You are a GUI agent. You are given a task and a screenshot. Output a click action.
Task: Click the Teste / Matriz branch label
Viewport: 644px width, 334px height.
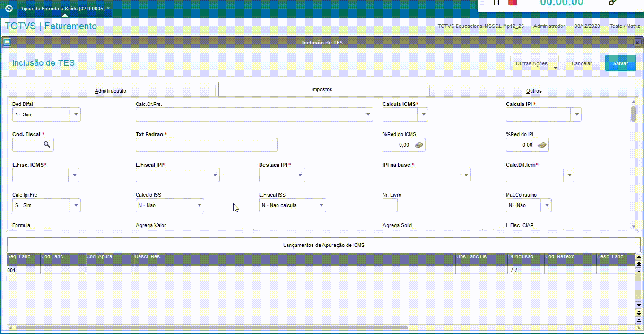point(625,26)
